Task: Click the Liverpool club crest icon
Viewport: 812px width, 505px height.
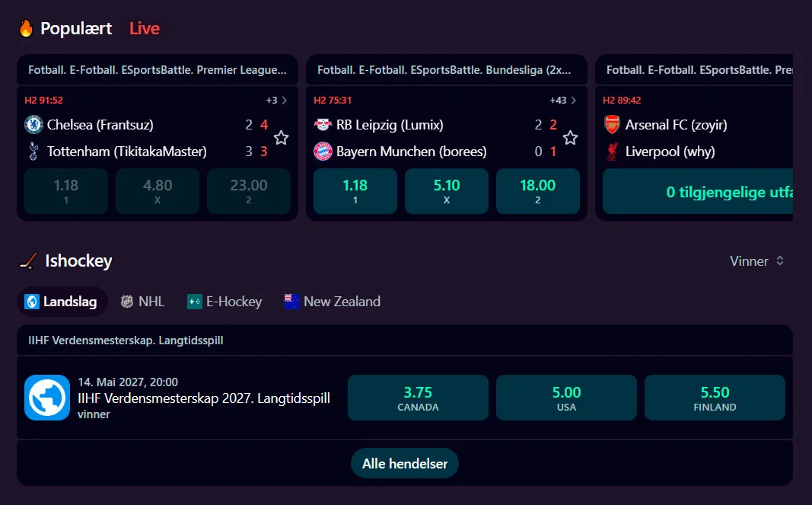Action: (x=612, y=152)
